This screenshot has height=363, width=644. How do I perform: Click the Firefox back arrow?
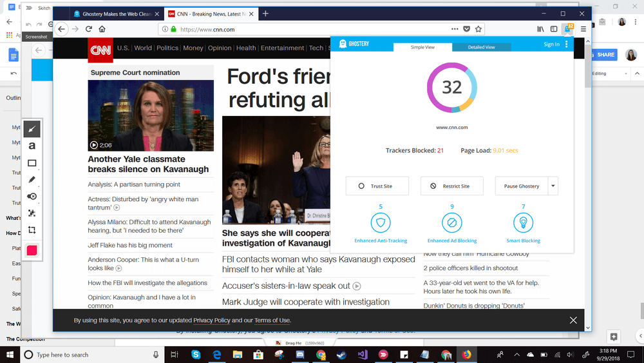coord(61,29)
